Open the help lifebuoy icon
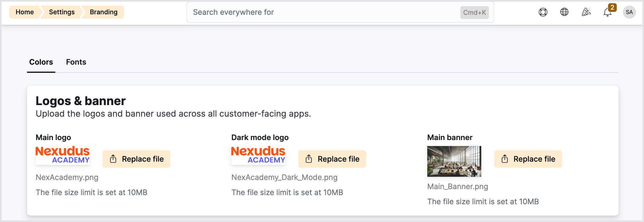Viewport: 644px width, 222px height. (x=543, y=12)
